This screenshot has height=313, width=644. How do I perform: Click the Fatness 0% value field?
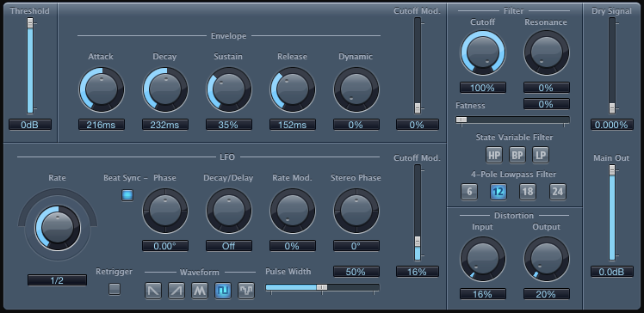click(547, 104)
